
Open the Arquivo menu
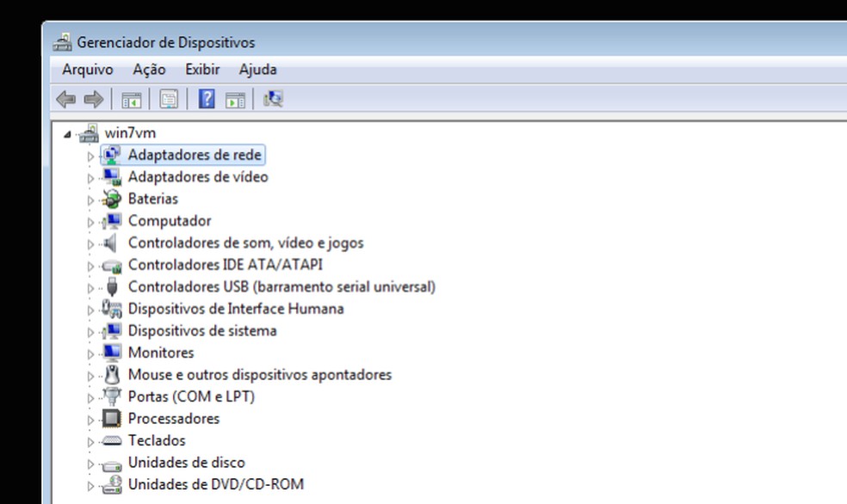[x=88, y=70]
